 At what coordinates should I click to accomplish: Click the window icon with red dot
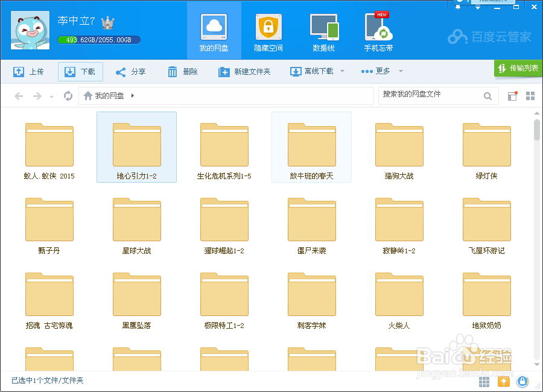pos(512,96)
